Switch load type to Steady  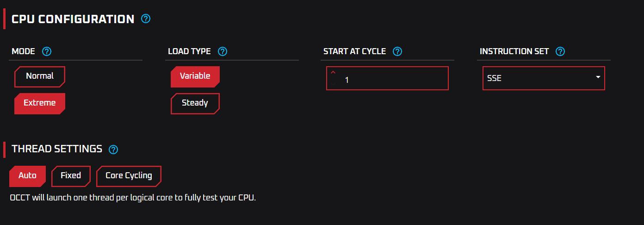(x=195, y=103)
